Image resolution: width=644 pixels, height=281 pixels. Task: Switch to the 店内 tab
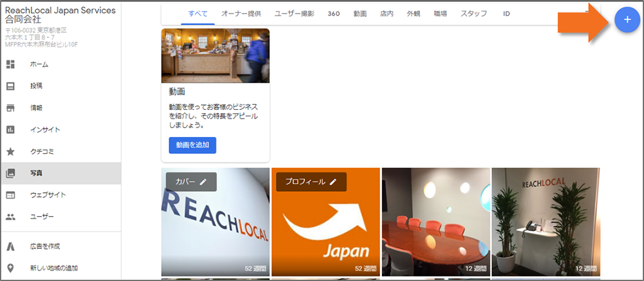(x=387, y=14)
